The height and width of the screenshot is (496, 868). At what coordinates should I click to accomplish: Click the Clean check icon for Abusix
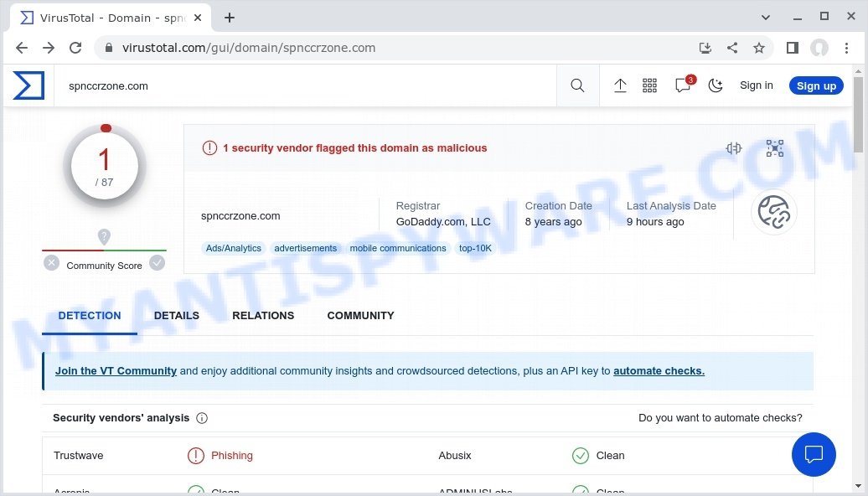[580, 456]
